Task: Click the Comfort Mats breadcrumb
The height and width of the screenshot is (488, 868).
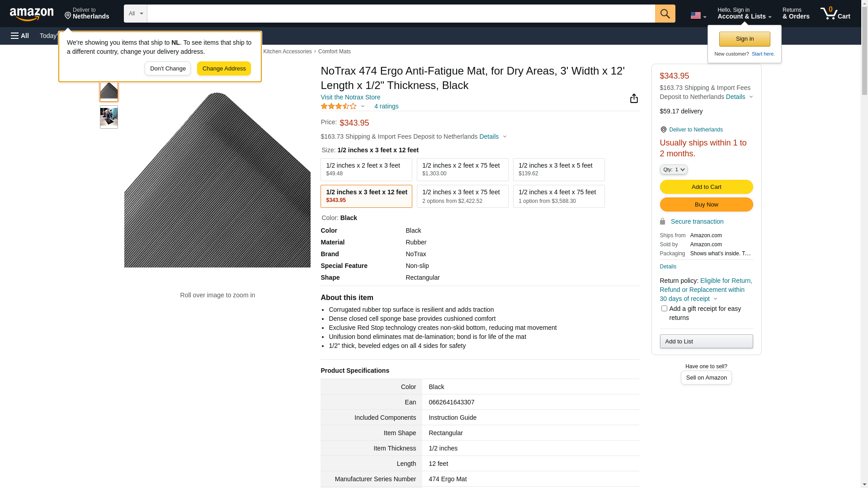Action: coord(334,52)
